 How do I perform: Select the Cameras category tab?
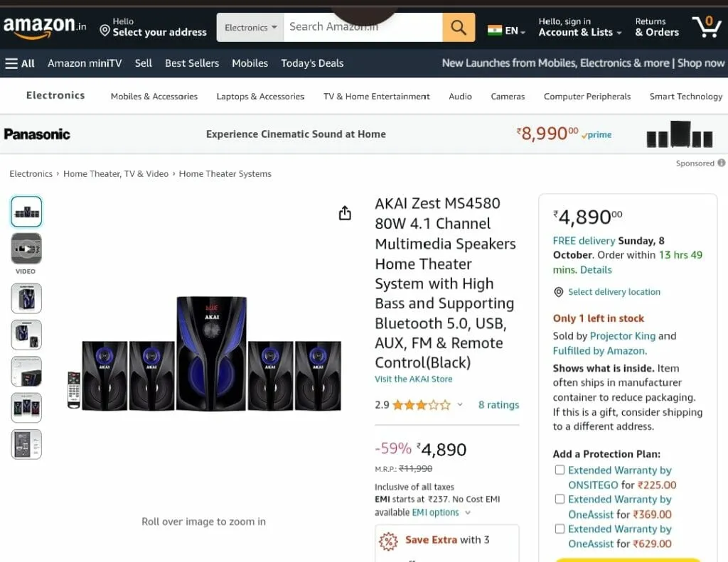click(x=508, y=97)
